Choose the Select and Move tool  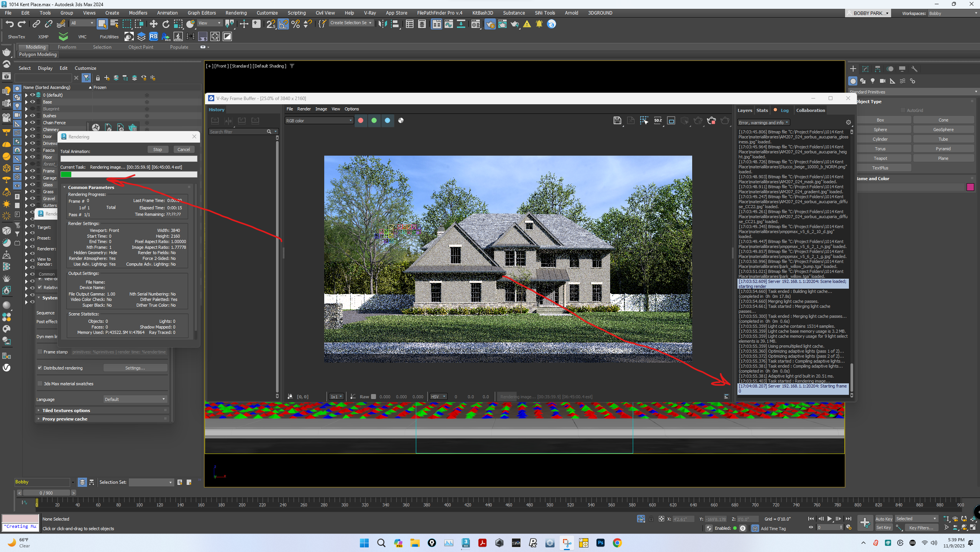coord(153,24)
